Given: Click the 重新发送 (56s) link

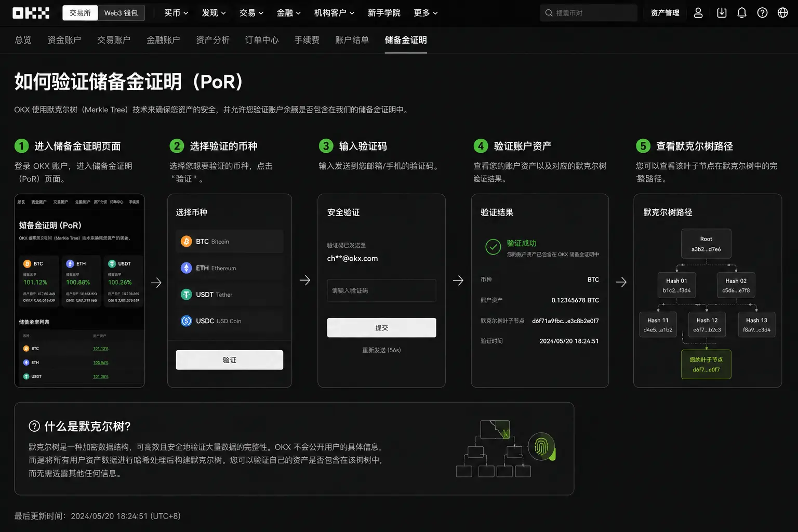Looking at the screenshot, I should 381,350.
